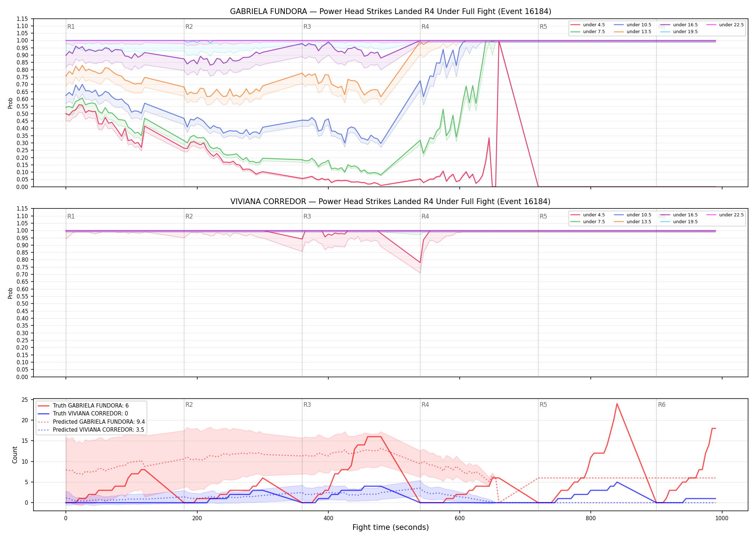Click 'Predicted GABRIELA FUNDORA: 9.4' legend entry

tap(91, 422)
